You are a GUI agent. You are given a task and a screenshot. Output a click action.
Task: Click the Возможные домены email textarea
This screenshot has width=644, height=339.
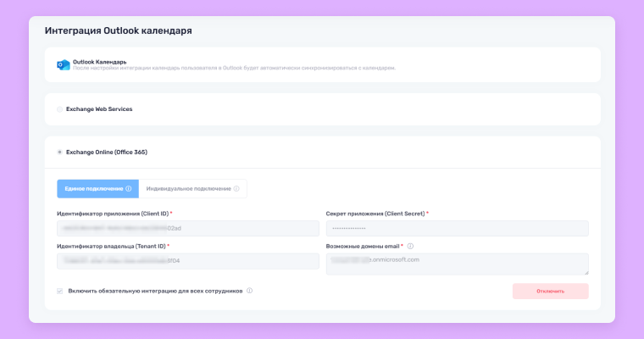pos(457,264)
